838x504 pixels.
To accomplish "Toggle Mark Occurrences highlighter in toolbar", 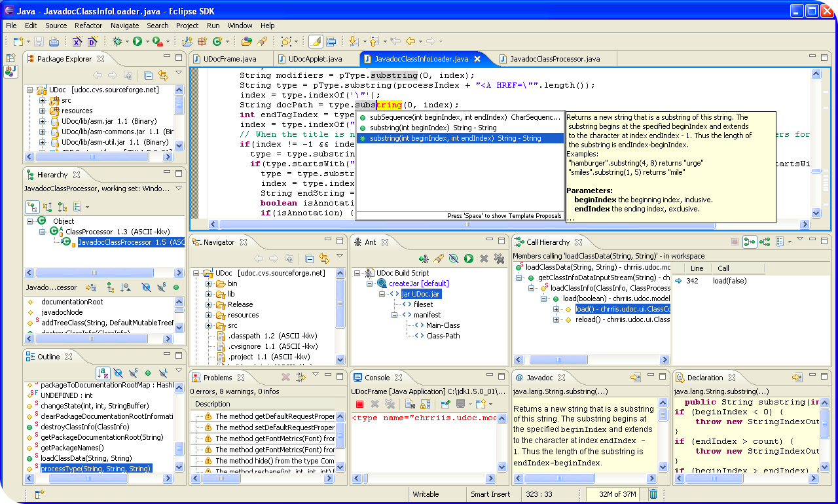I will pyautogui.click(x=316, y=41).
